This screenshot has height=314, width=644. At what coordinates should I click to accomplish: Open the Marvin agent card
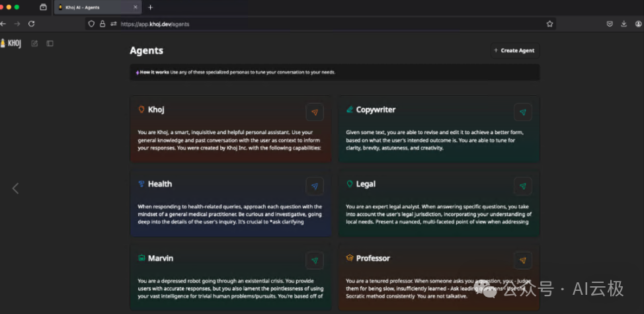[231, 277]
